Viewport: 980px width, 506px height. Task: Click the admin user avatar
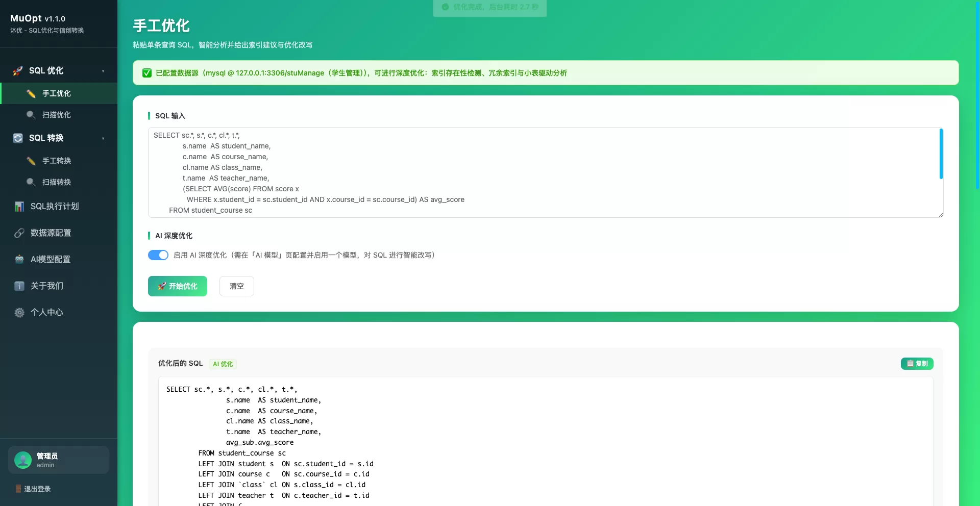tap(23, 460)
